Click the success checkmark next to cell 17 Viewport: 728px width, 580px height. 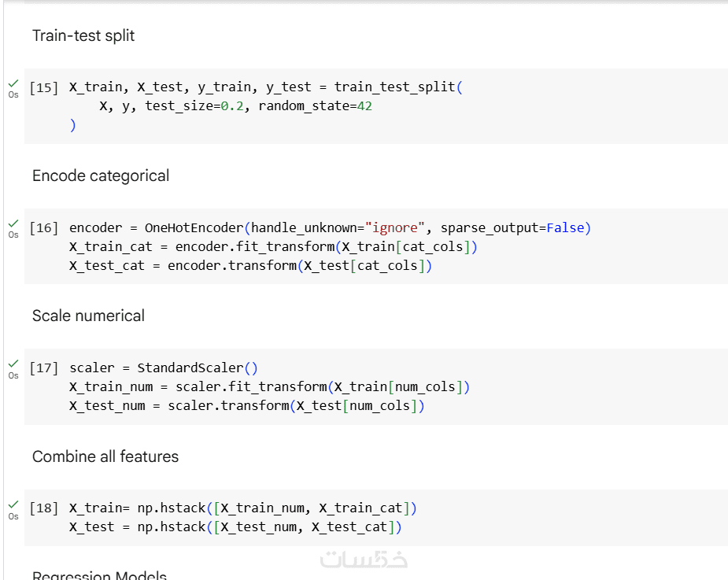(13, 364)
